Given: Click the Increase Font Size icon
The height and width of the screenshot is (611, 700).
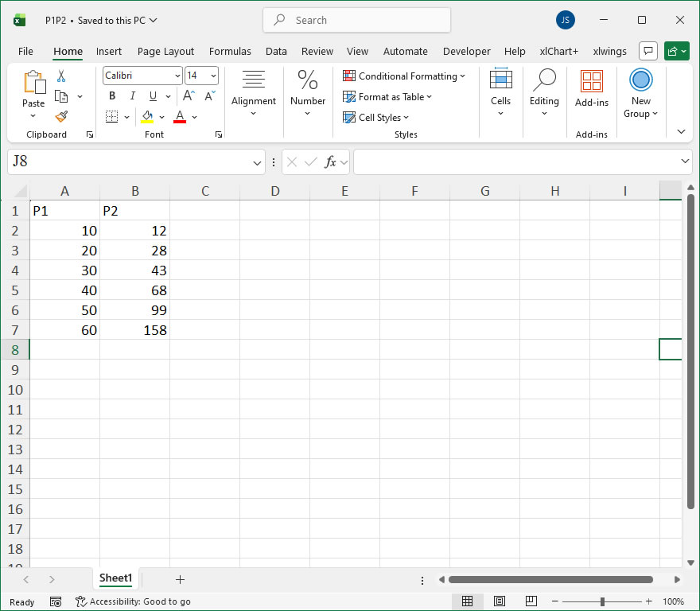Looking at the screenshot, I should [x=189, y=96].
